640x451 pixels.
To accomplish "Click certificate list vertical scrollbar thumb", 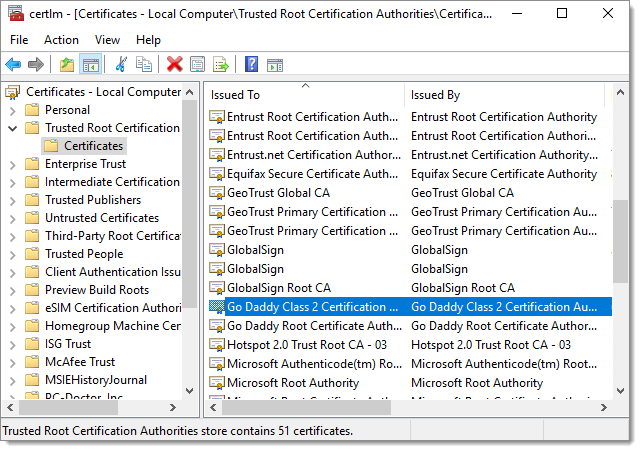I will click(x=620, y=241).
